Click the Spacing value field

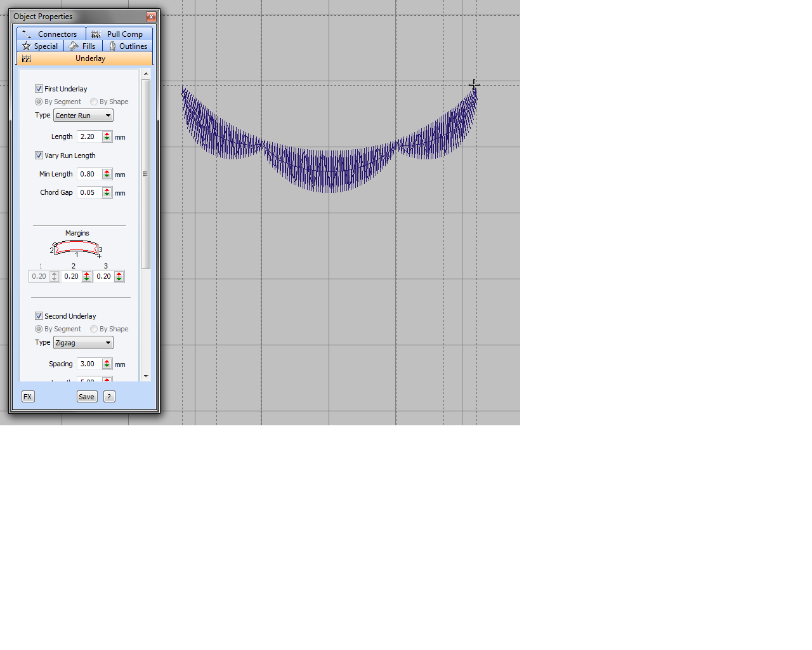point(89,364)
